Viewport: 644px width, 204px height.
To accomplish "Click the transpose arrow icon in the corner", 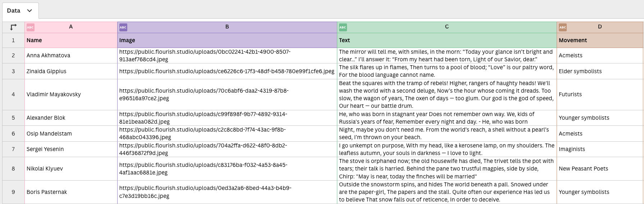I will coord(13,27).
